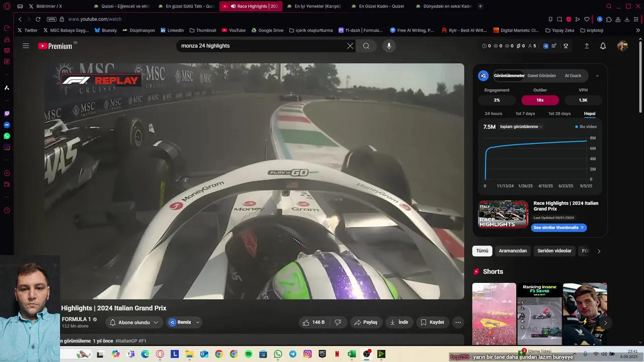Open the FORMULA 1 channel link
This screenshot has height=362, width=644.
[x=76, y=319]
